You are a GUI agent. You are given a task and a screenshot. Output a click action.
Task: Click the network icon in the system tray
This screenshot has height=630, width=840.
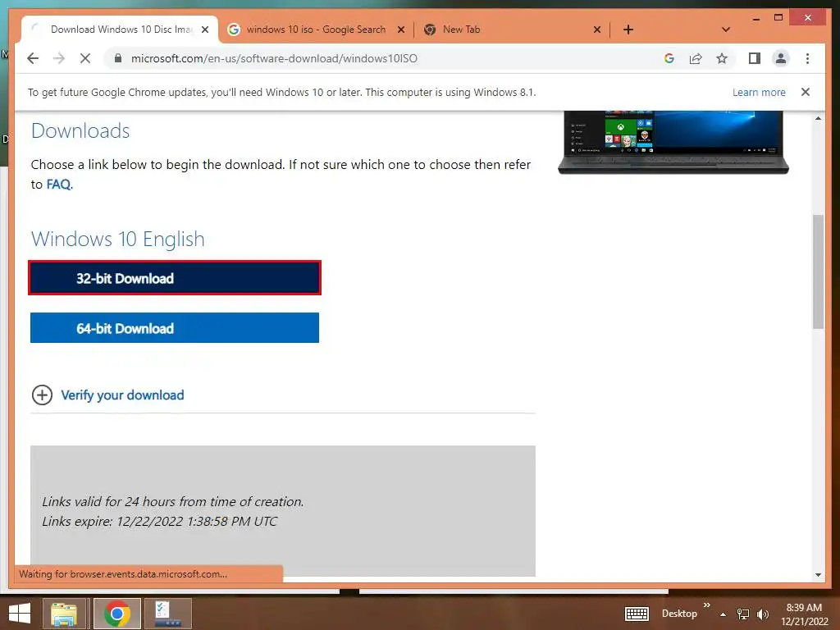[743, 614]
